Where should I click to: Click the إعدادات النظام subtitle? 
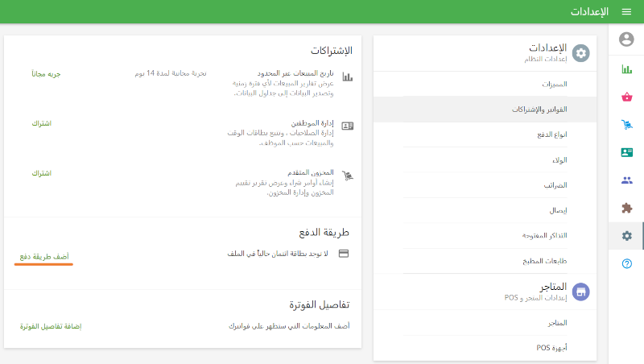pyautogui.click(x=546, y=59)
